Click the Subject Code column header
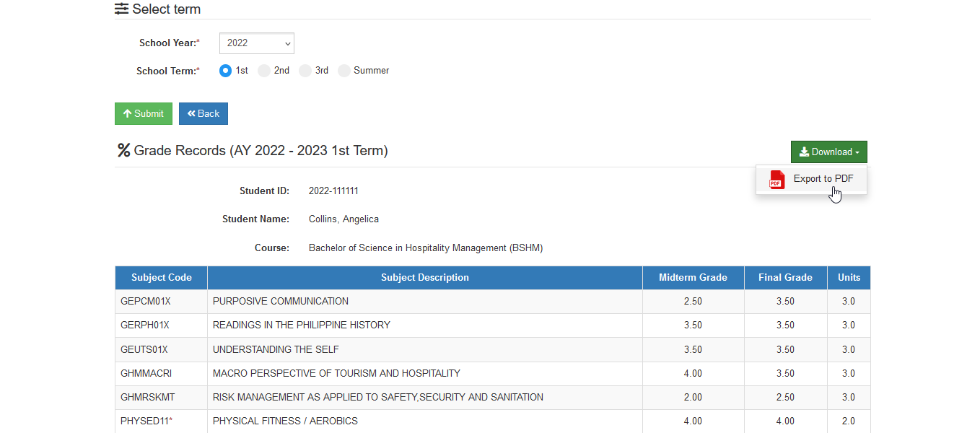Image resolution: width=980 pixels, height=433 pixels. click(162, 278)
